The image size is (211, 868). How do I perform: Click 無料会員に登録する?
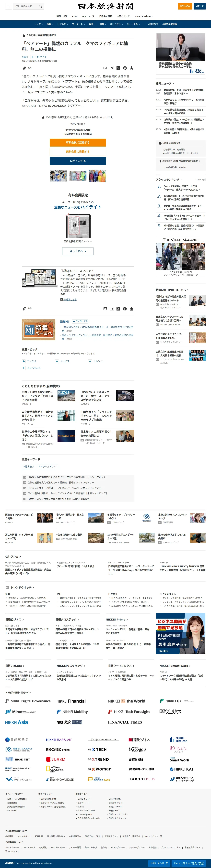(x=78, y=152)
